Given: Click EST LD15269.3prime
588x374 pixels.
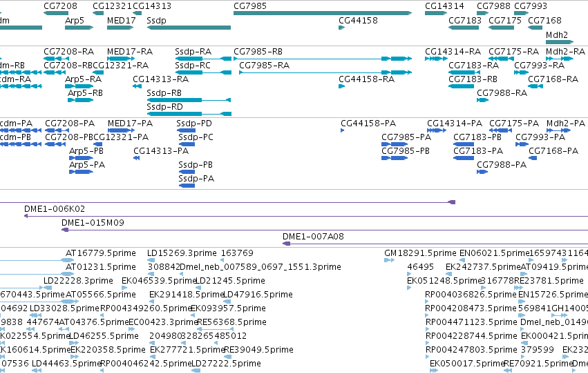Looking at the screenshot, I should tap(182, 253).
